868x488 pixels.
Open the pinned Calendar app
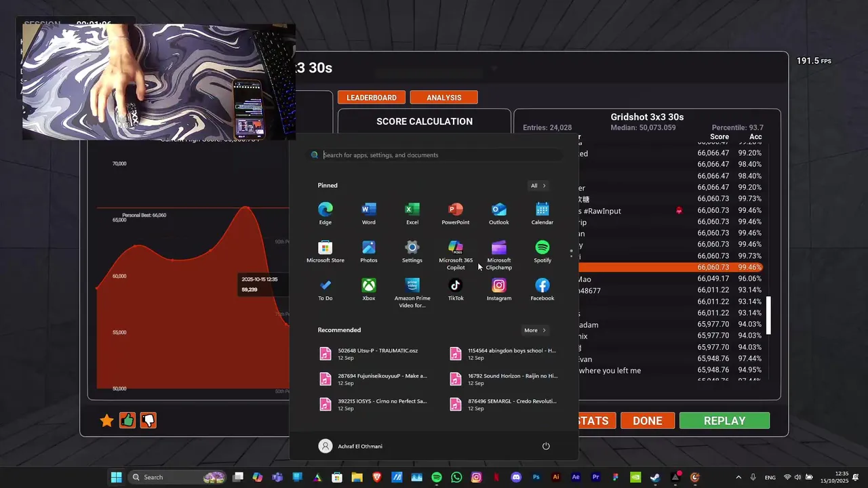(x=542, y=213)
